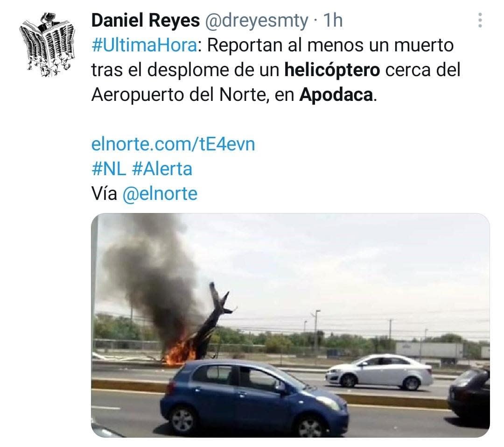This screenshot has width=504, height=447.
Task: Click the @dreyesmty handle
Action: (x=257, y=21)
